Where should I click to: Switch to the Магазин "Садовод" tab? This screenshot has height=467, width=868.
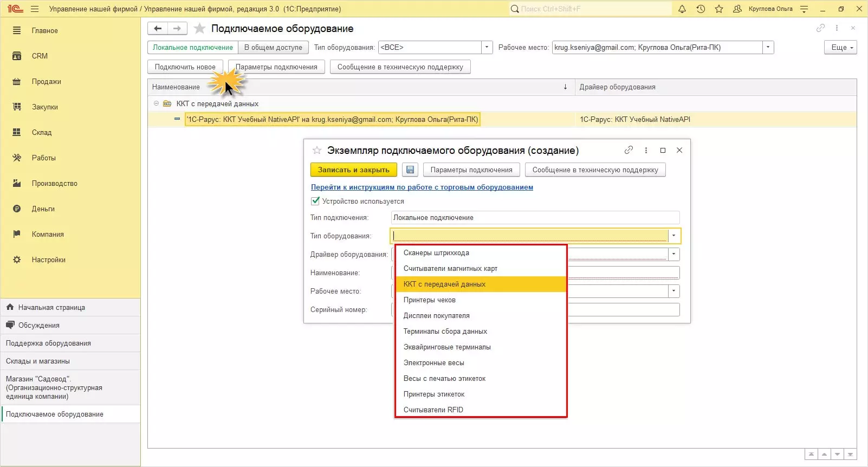pyautogui.click(x=70, y=387)
